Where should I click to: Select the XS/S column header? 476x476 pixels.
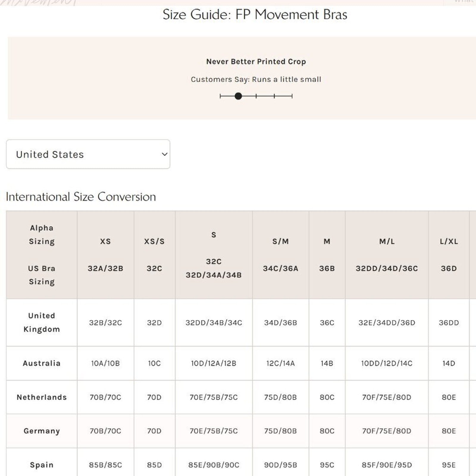point(154,241)
